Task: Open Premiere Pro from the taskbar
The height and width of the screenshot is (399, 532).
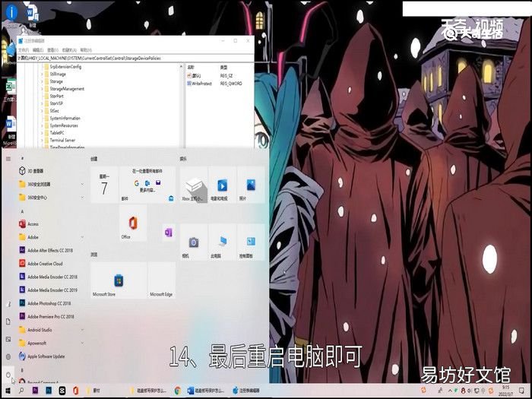Action: point(35,391)
